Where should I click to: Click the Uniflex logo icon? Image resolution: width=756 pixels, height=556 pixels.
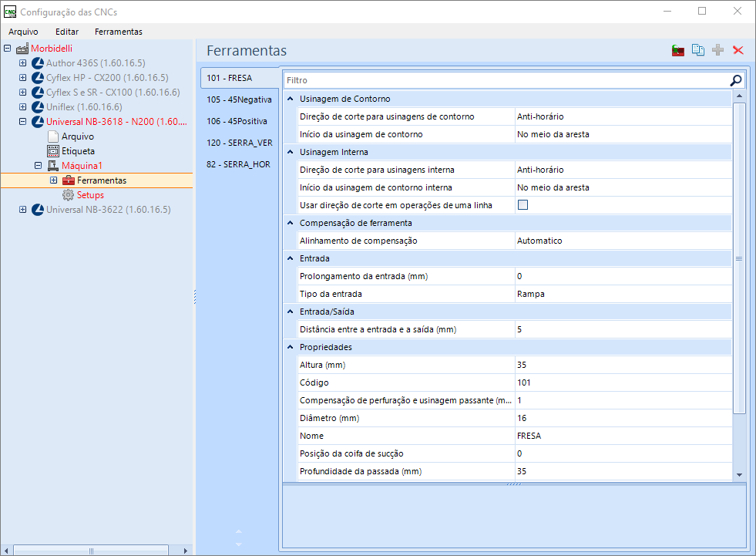(x=38, y=107)
